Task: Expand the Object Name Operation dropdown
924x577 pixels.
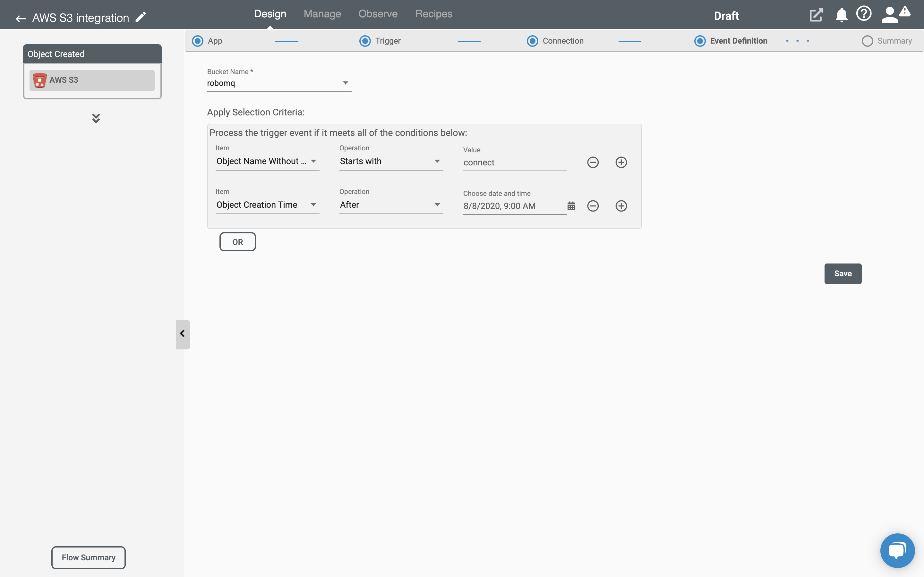Action: pyautogui.click(x=436, y=161)
